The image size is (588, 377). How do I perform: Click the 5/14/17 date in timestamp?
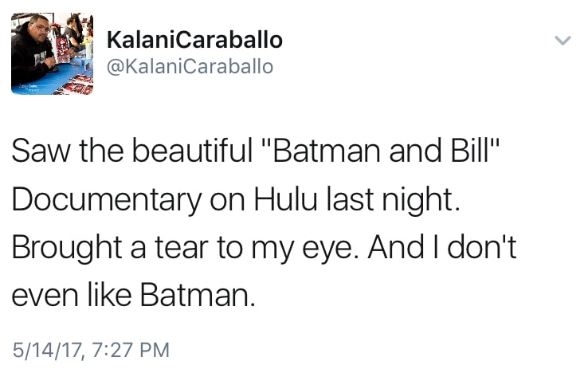pyautogui.click(x=45, y=348)
